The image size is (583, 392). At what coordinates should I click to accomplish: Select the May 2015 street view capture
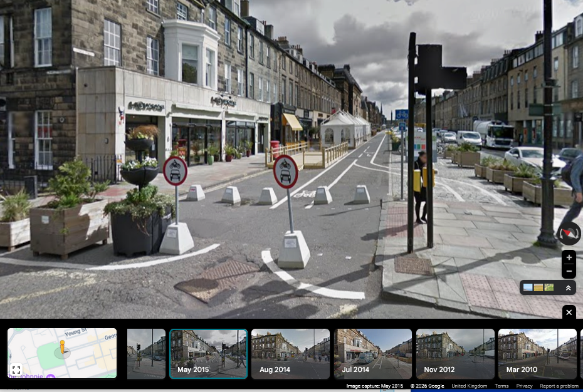click(x=208, y=354)
